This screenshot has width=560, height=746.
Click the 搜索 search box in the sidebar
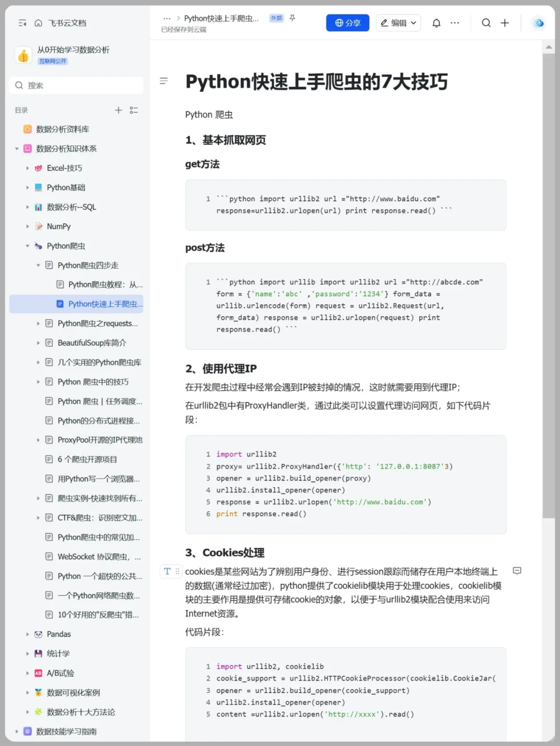coord(76,85)
